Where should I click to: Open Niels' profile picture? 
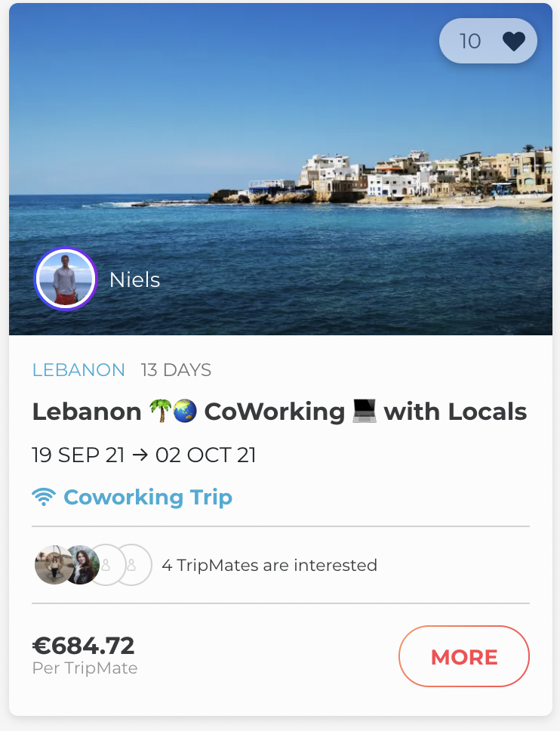coord(66,279)
